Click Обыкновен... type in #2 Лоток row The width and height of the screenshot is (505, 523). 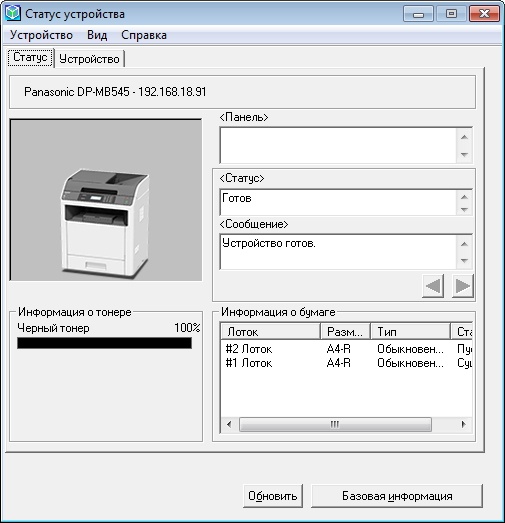411,349
